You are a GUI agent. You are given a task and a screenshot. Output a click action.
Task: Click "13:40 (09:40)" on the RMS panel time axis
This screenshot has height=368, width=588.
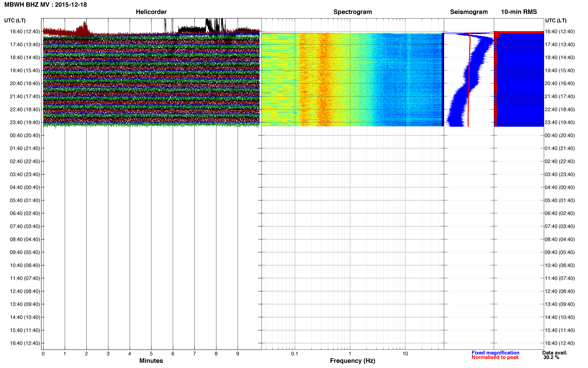click(560, 304)
